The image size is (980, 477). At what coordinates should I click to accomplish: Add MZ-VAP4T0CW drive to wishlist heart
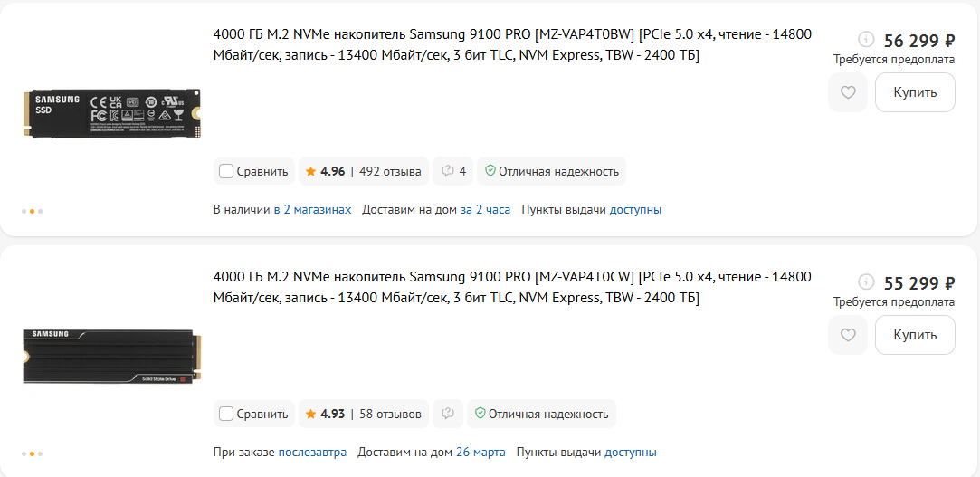point(848,335)
